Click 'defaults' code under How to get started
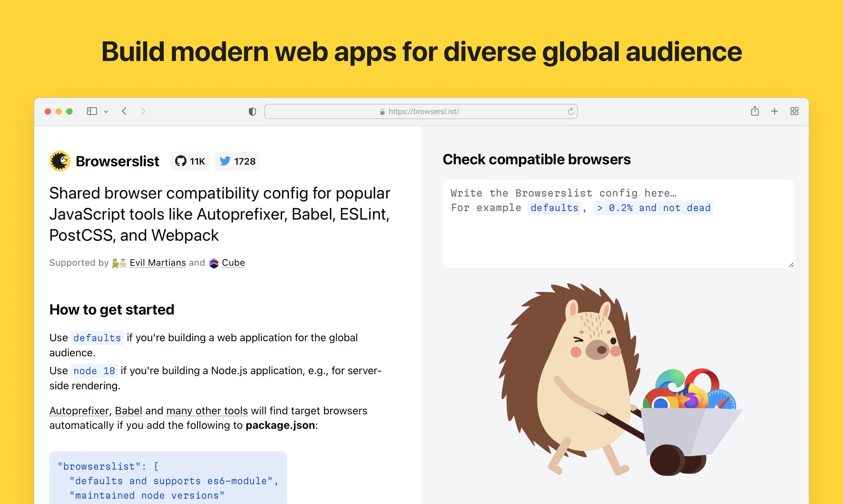The height and width of the screenshot is (504, 843). coord(97,338)
